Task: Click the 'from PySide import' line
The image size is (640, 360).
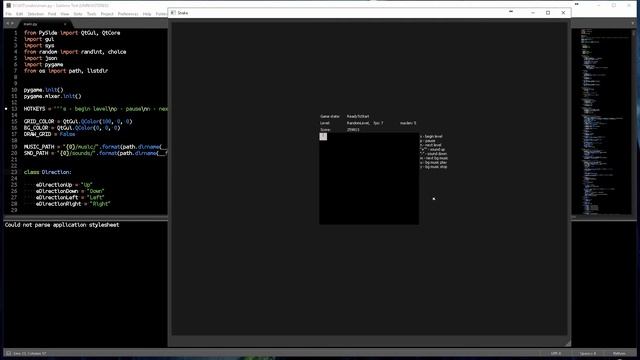Action: click(x=72, y=33)
